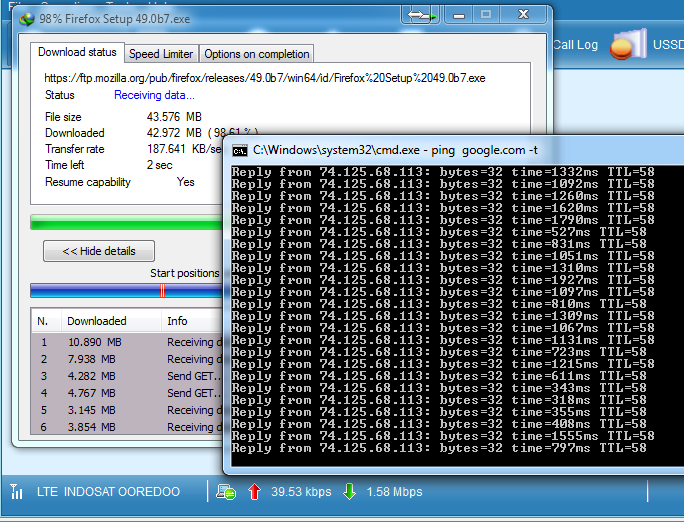Click the cmd.exe icon in the console title bar
Viewport: 684px width, 526px height.
239,150
